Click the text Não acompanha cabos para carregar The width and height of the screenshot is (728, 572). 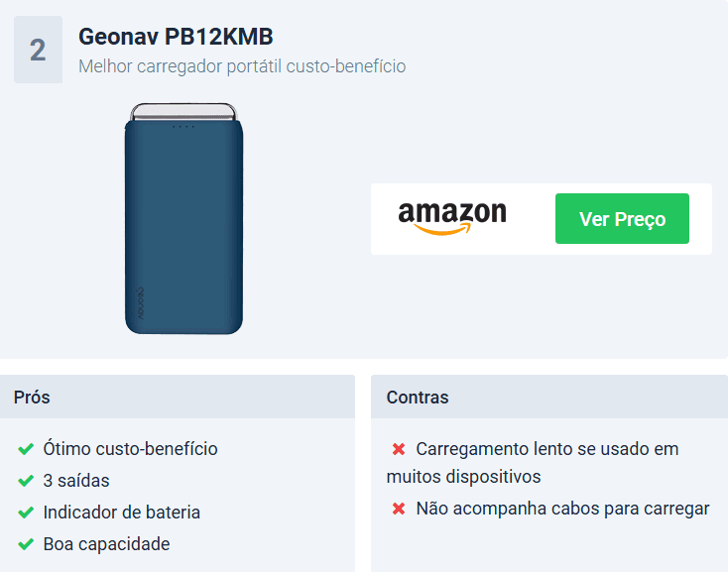(x=562, y=509)
